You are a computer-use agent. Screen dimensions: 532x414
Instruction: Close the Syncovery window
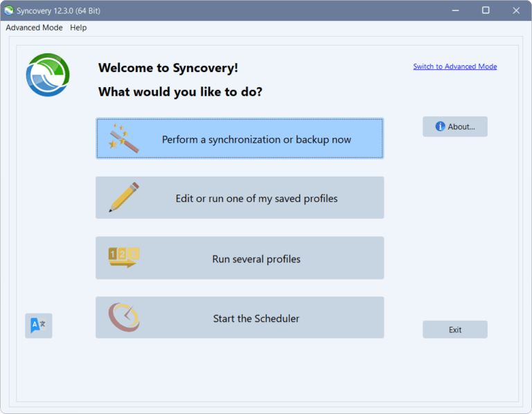point(516,10)
